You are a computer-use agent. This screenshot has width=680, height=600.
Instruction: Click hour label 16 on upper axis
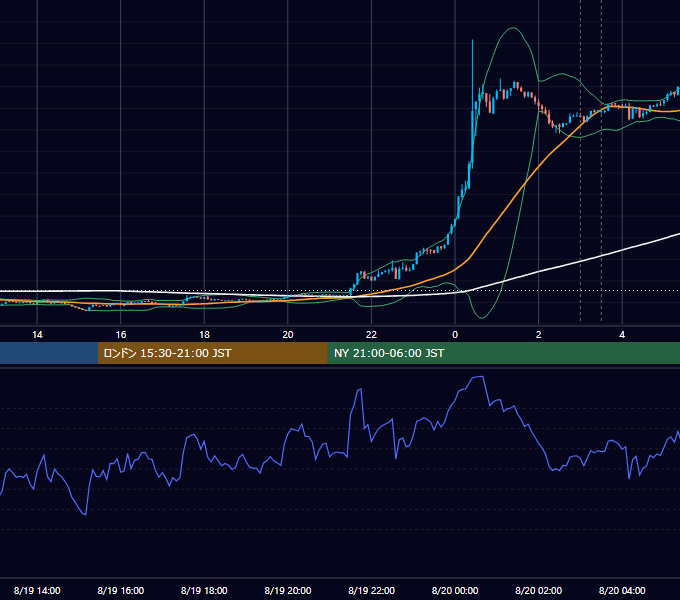click(x=121, y=335)
